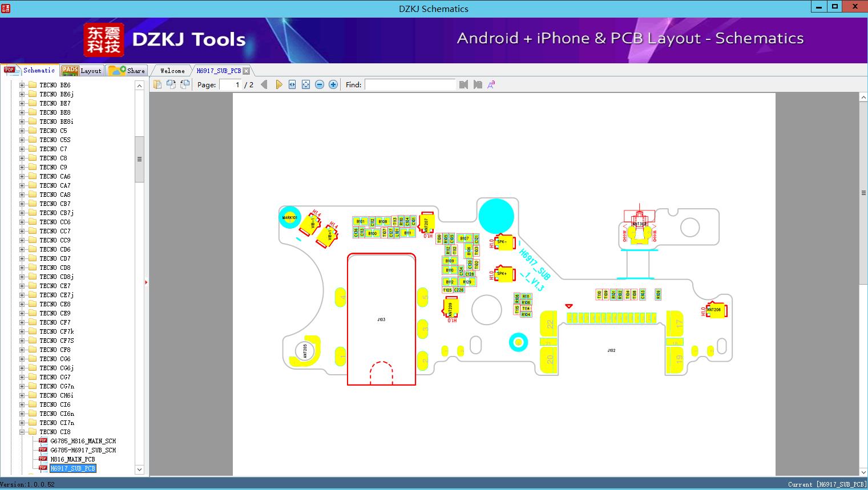Viewport: 868px width, 490px height.
Task: Expand the TECNO CF7k tree node
Action: [22, 331]
